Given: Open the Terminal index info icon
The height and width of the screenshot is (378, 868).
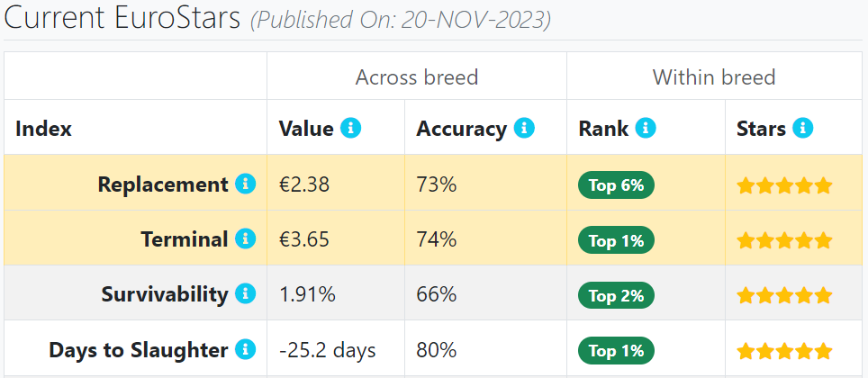Looking at the screenshot, I should (x=245, y=238).
